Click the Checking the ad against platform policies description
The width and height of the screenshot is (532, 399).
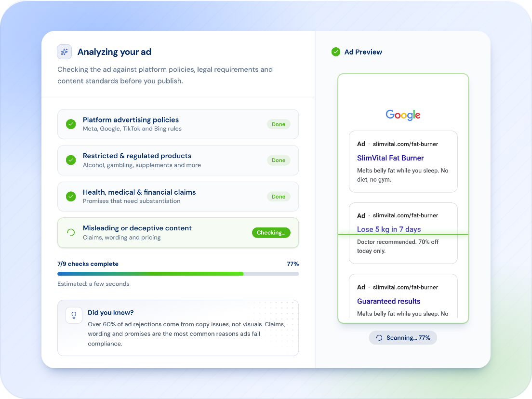(x=165, y=75)
